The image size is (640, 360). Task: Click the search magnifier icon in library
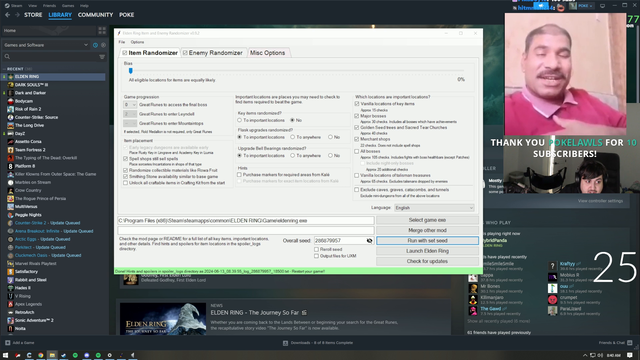pyautogui.click(x=7, y=57)
